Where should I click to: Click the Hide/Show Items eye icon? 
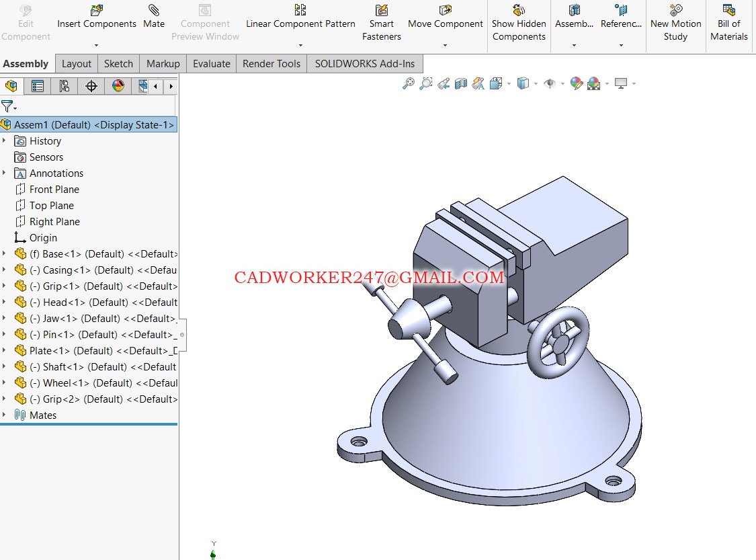coord(550,83)
